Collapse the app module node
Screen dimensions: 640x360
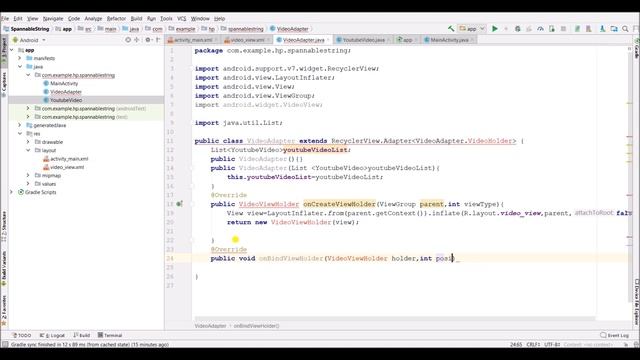(x=12, y=50)
